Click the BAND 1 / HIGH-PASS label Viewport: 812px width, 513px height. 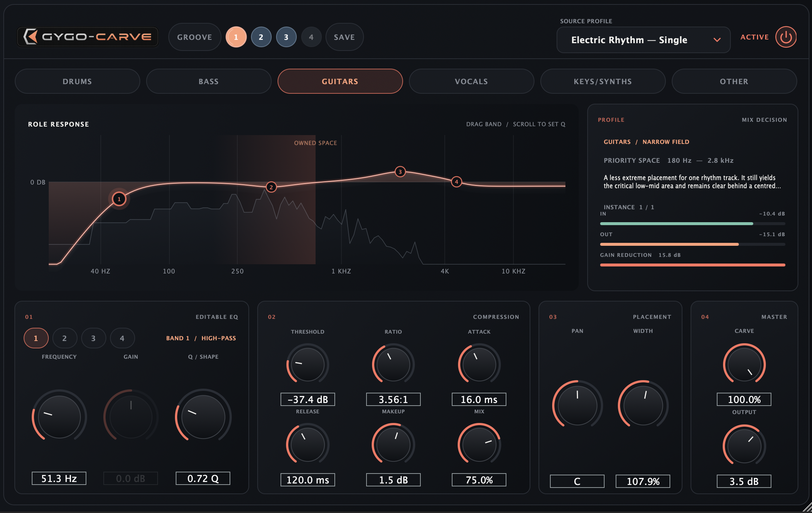coord(201,338)
